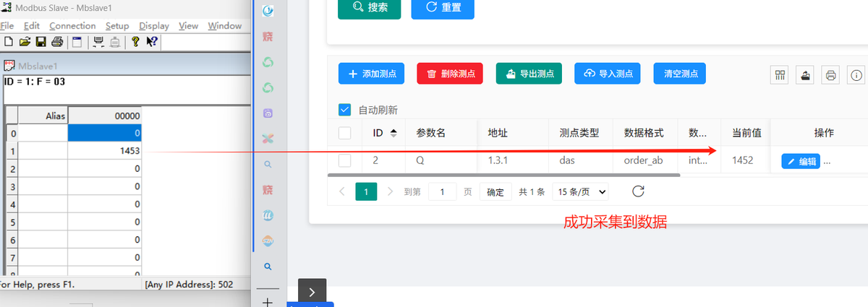Viewport: 868px width, 307px height.
Task: Click the window definition icon in Modbus toolbar
Action: [77, 42]
